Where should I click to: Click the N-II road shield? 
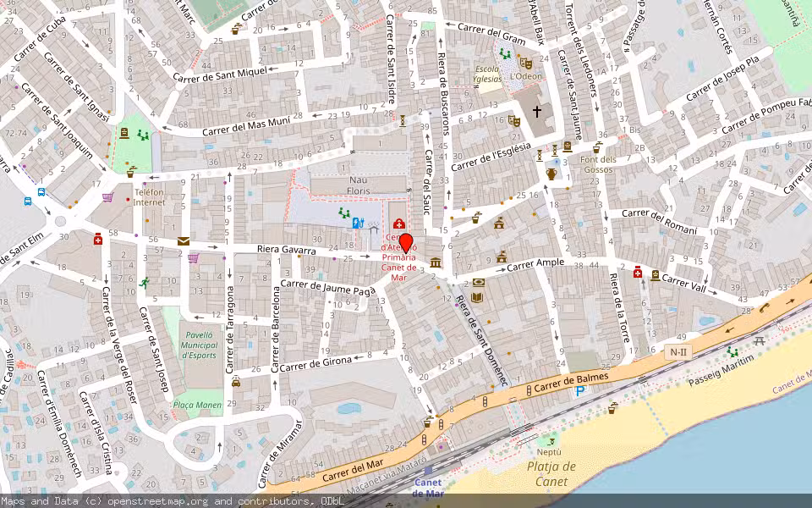[678, 352]
